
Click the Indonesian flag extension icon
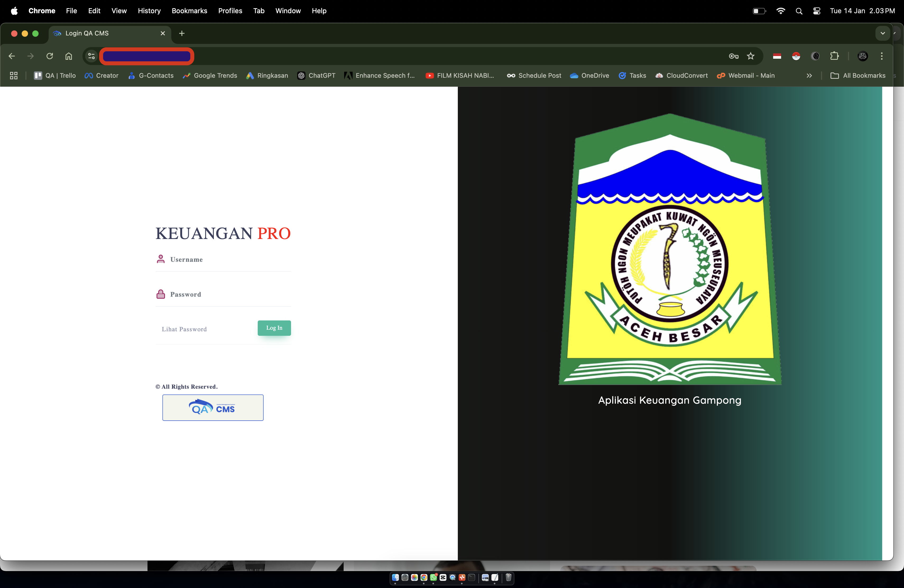click(x=777, y=56)
